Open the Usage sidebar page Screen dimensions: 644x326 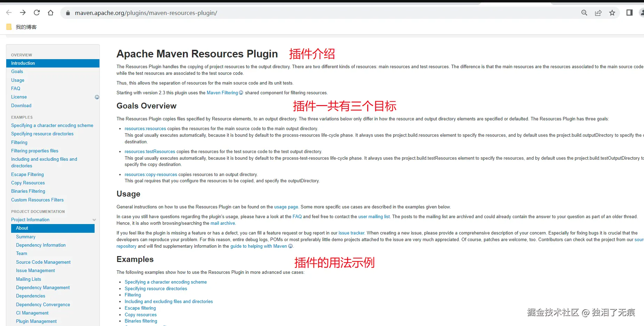18,80
